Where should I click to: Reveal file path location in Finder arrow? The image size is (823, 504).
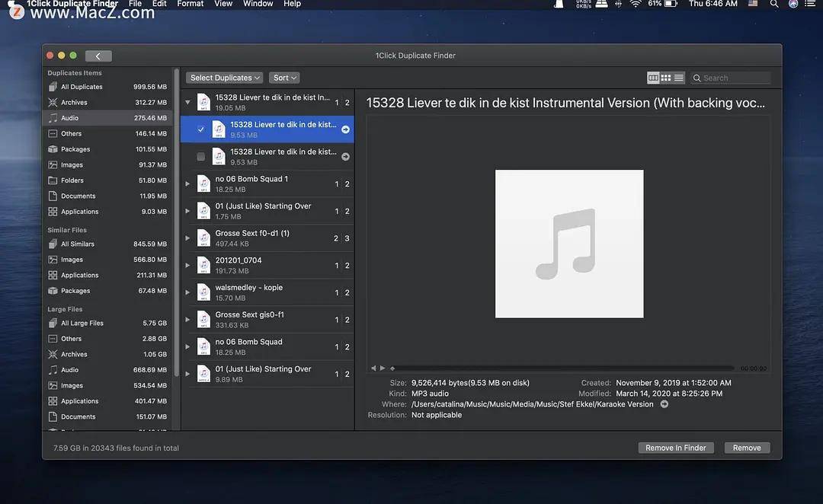pos(664,404)
